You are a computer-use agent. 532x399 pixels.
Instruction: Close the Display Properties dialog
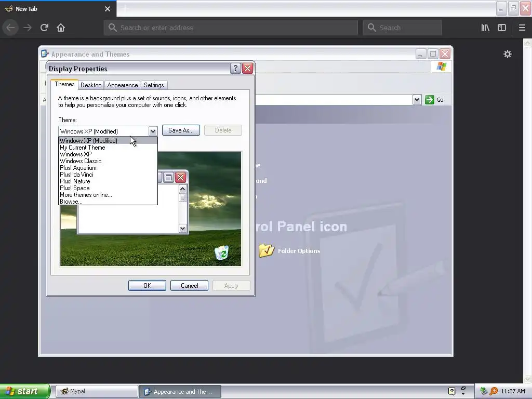(248, 68)
